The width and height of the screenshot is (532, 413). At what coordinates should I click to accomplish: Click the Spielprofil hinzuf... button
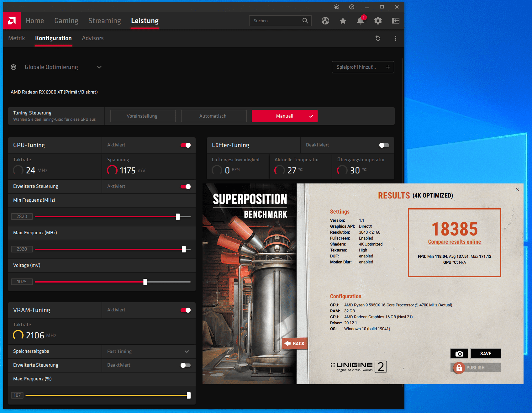click(x=363, y=67)
